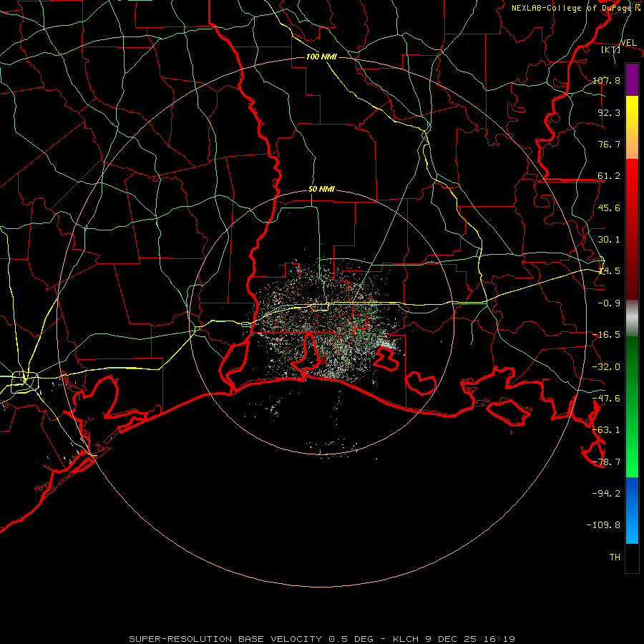Select the -109.8 legend value
Viewport: 644px width, 644px height.
pyautogui.click(x=603, y=525)
